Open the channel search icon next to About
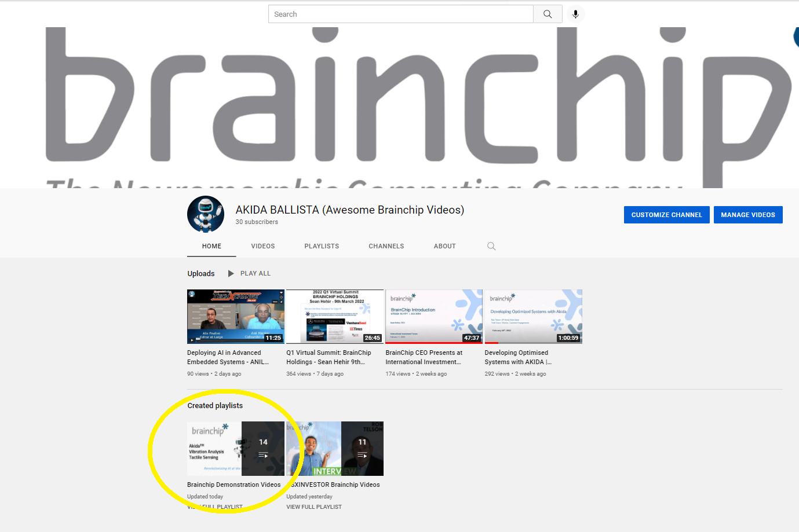This screenshot has width=799, height=532. coord(491,246)
